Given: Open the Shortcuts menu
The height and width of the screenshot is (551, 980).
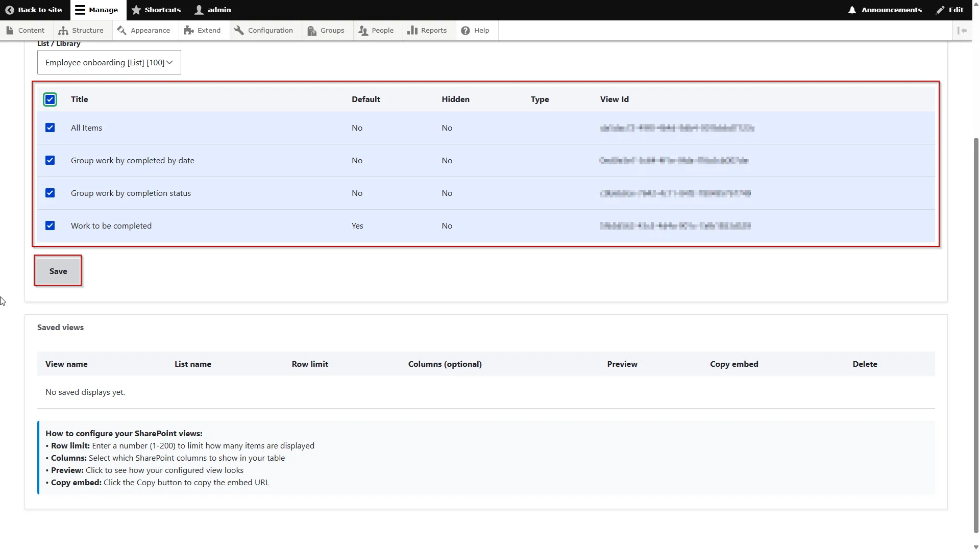Looking at the screenshot, I should point(156,10).
